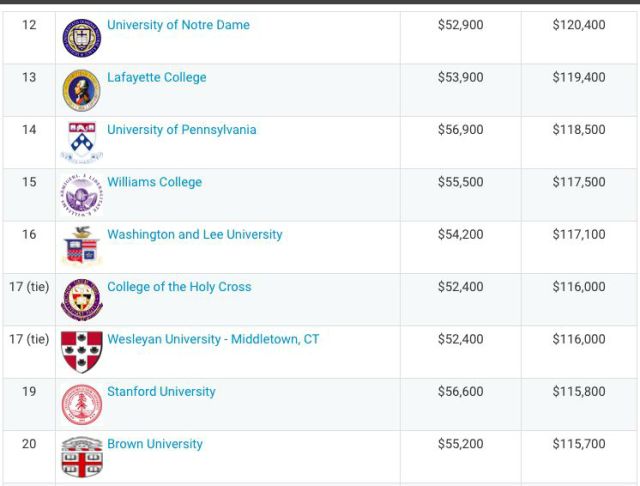Open the University of Pennsylvania link
The image size is (640, 486).
(182, 130)
